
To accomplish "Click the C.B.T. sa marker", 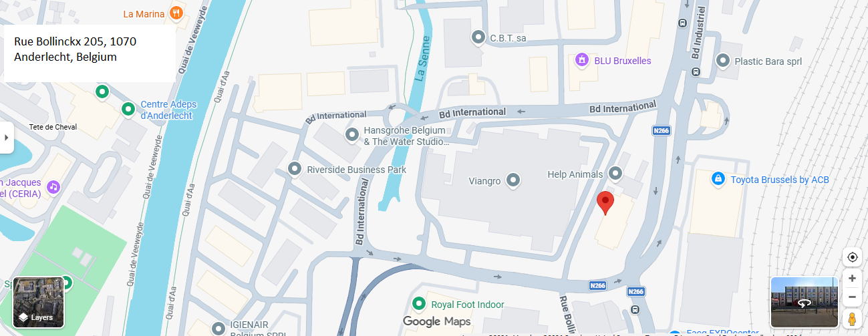I will click(x=478, y=37).
